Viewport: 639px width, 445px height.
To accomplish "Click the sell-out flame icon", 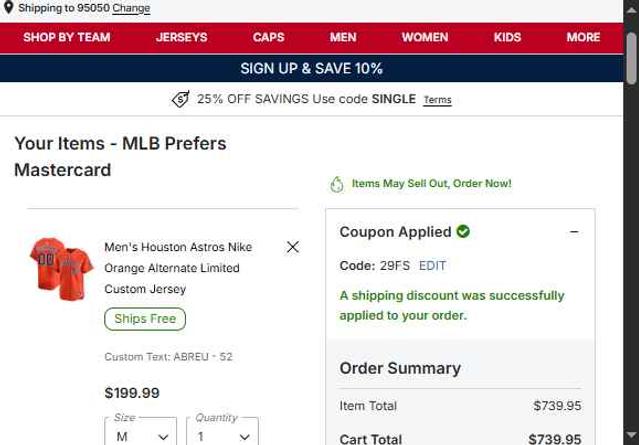I will coord(337,184).
